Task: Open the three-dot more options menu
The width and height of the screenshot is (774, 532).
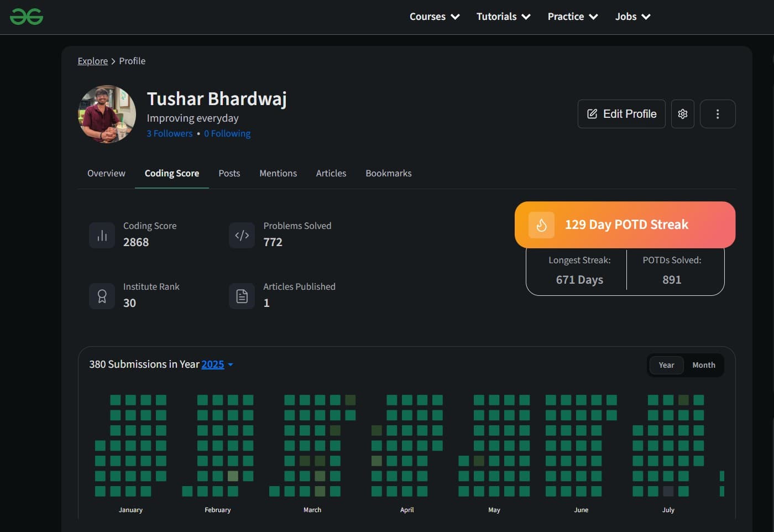Action: point(718,114)
